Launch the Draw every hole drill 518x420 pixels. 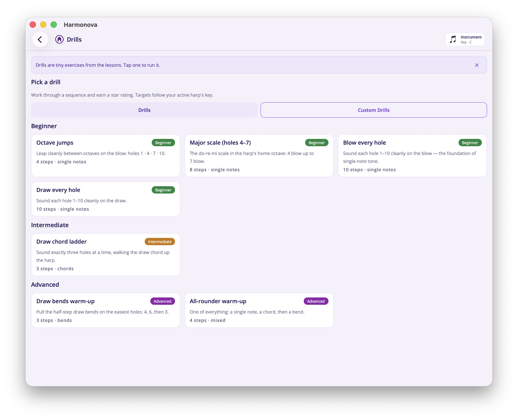106,199
